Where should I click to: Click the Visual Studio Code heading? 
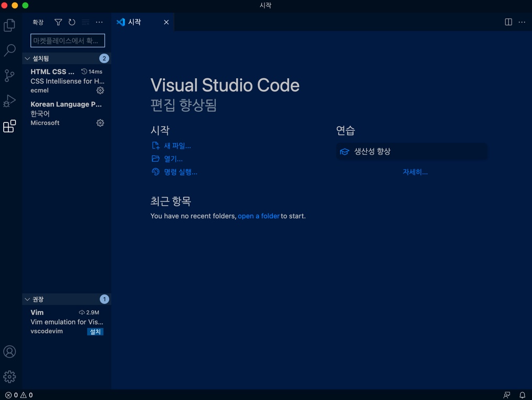pyautogui.click(x=225, y=85)
